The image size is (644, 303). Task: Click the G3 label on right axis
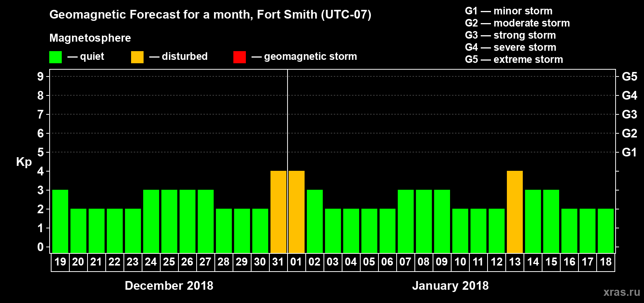pos(629,114)
